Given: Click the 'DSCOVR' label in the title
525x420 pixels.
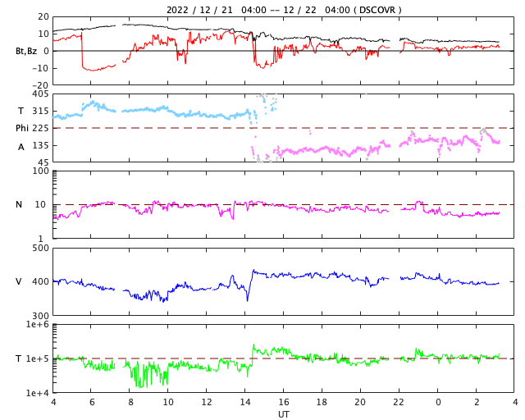Looking at the screenshot, I should point(377,10).
